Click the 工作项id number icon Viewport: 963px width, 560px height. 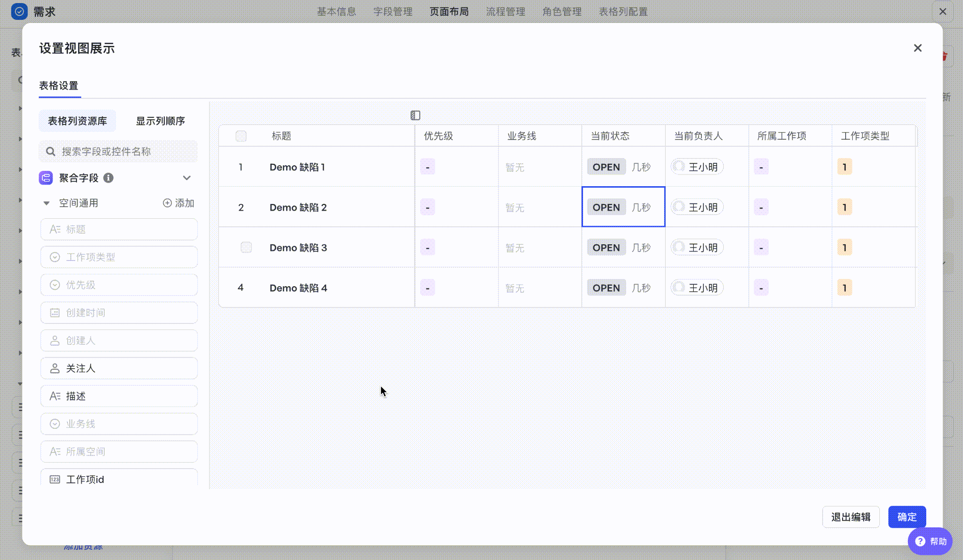click(55, 479)
